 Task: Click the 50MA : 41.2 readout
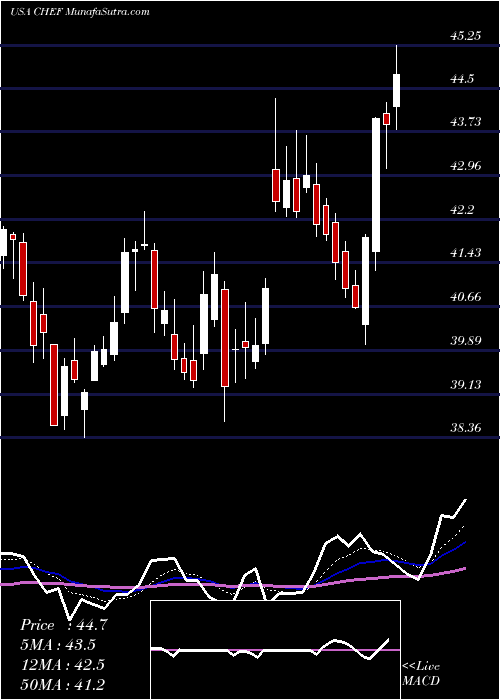tap(62, 684)
